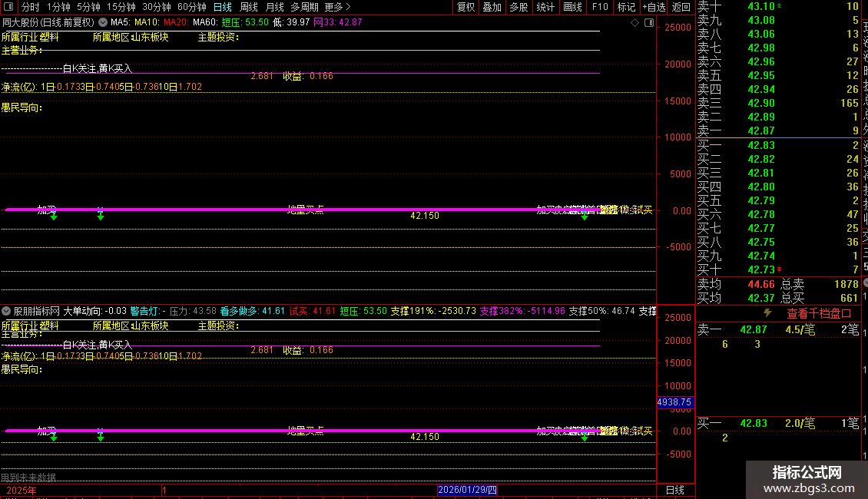
Task: Open 查看千档盘口 link
Action: pyautogui.click(x=819, y=313)
